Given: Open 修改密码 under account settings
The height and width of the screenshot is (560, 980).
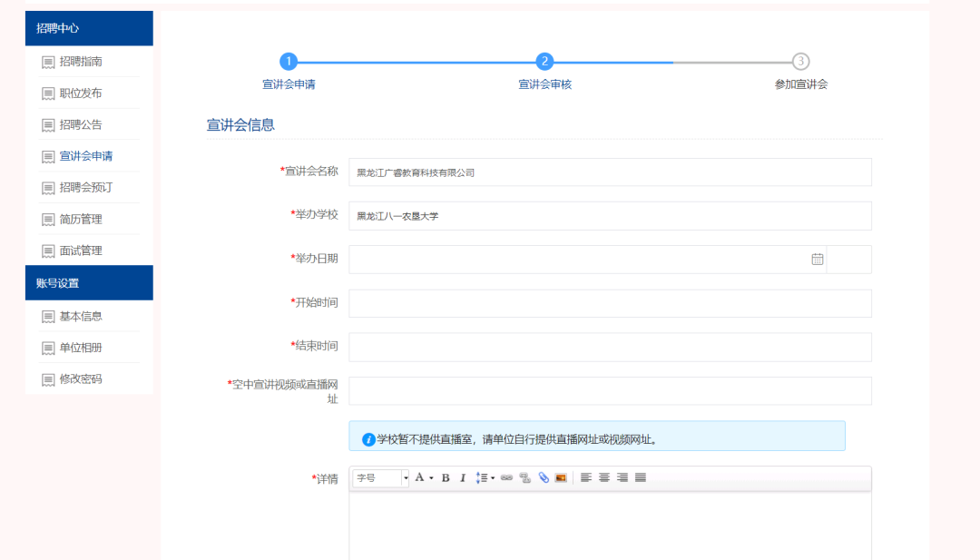Looking at the screenshot, I should click(x=81, y=379).
